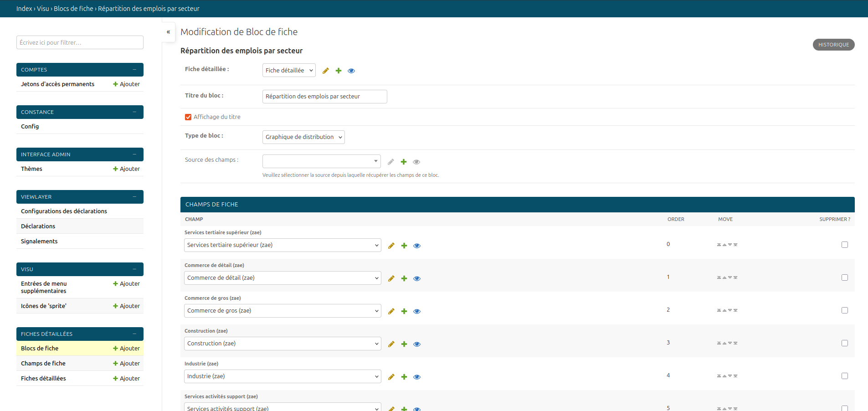Open the Type de bloc dropdown
Image resolution: width=868 pixels, height=411 pixels.
(303, 137)
